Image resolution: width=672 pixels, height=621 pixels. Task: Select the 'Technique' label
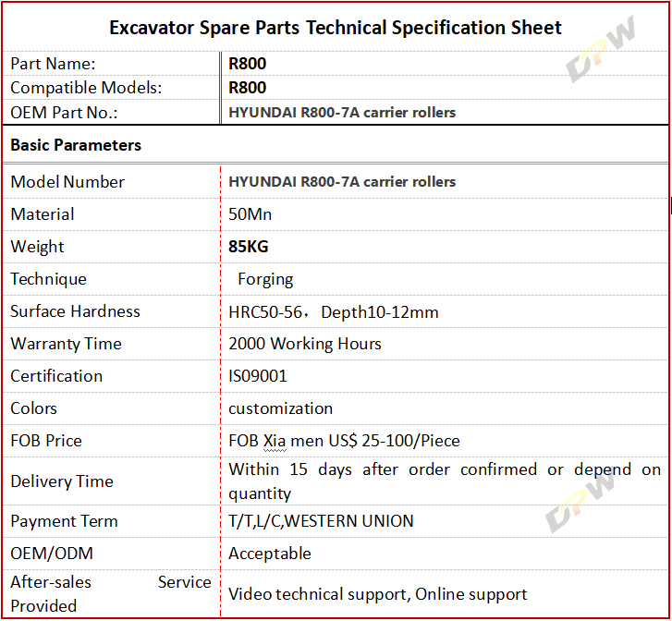pos(48,279)
